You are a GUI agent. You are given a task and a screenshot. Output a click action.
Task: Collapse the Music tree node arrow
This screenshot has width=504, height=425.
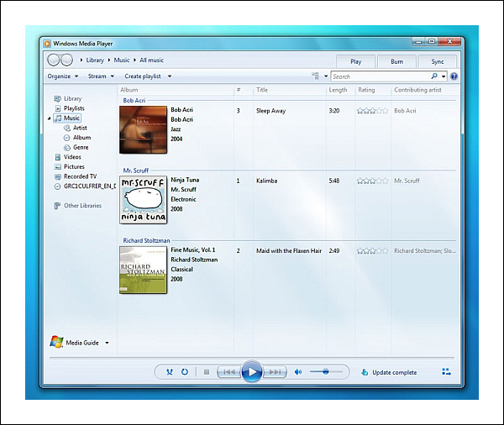(x=50, y=118)
